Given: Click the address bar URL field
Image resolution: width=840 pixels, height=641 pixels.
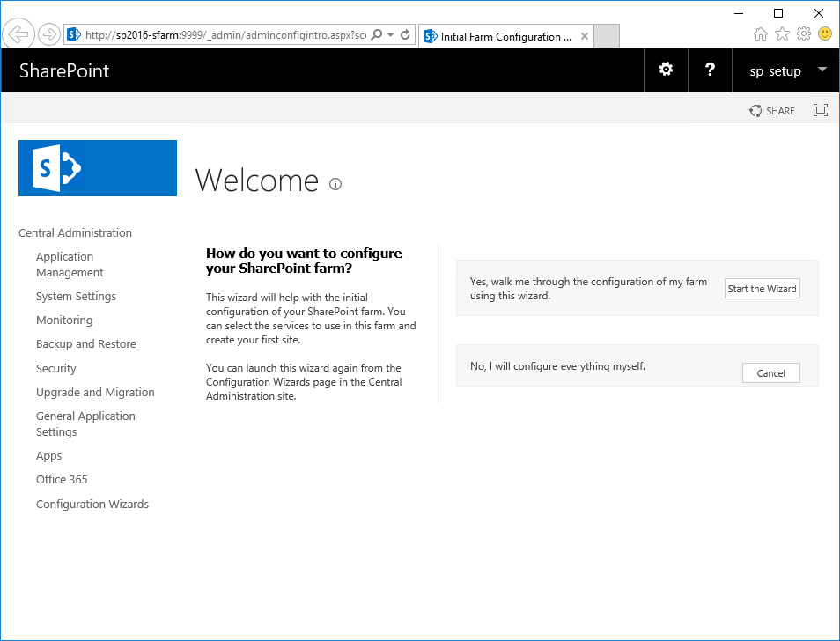Looking at the screenshot, I should tap(225, 35).
